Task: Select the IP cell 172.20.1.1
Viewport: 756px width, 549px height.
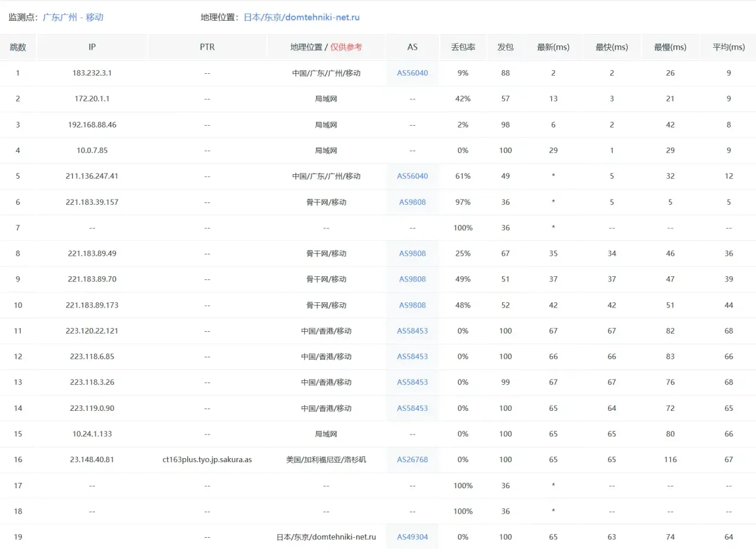Action: tap(92, 99)
